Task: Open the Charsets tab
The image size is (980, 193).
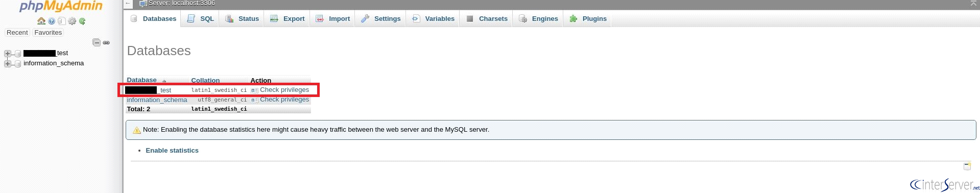Action: click(486, 18)
